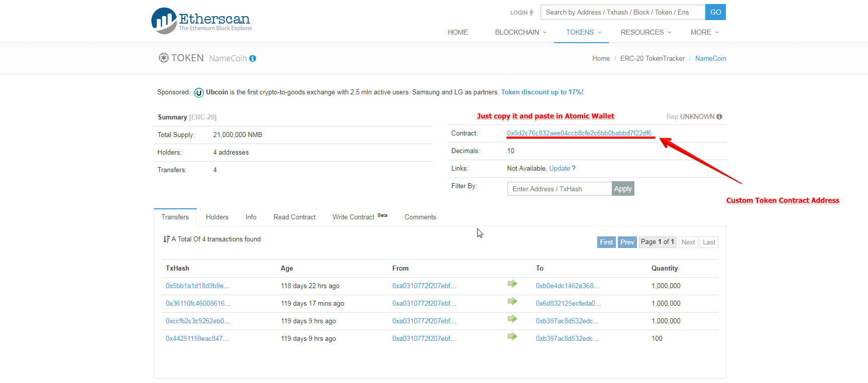Switch to the Holders tab
Image resolution: width=868 pixels, height=383 pixels.
217,217
